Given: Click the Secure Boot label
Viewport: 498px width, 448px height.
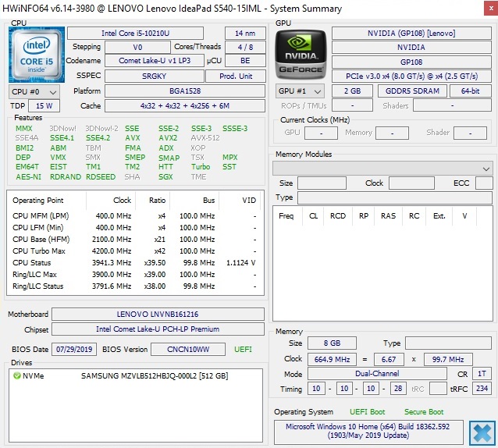Looking at the screenshot, I should pos(424,412).
